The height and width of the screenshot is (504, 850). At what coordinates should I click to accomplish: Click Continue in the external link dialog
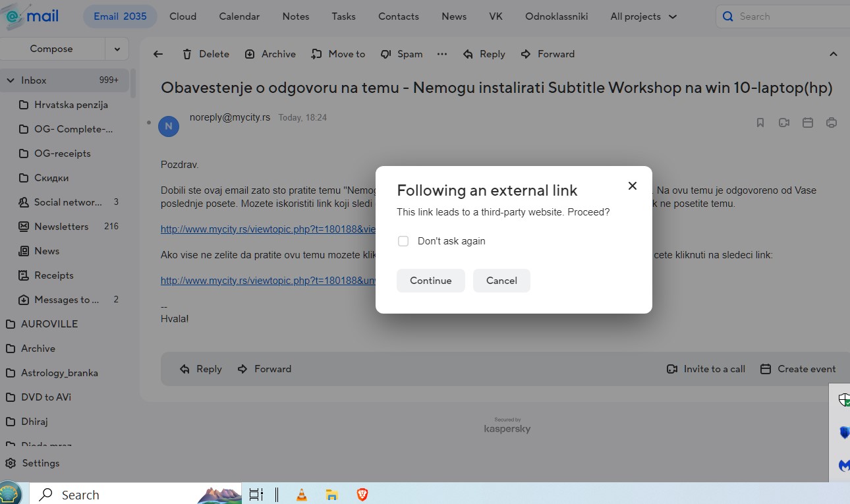point(430,281)
